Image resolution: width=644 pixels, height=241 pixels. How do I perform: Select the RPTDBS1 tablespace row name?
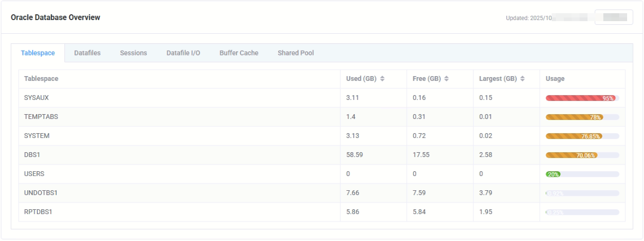click(x=39, y=212)
